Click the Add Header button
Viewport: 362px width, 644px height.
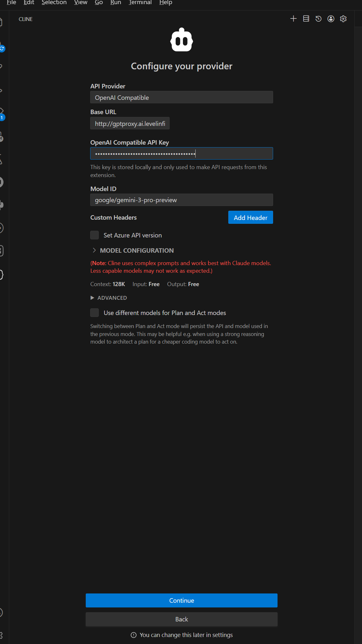250,218
